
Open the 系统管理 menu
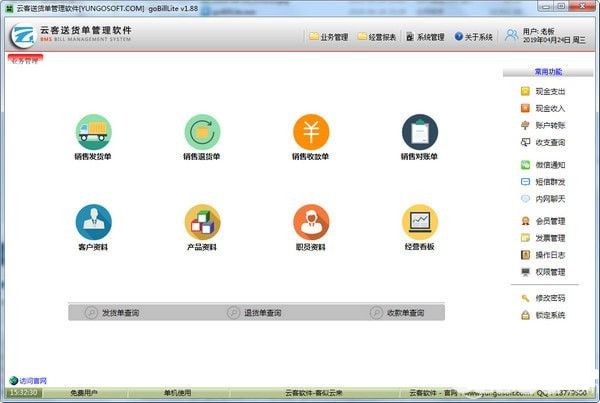425,37
